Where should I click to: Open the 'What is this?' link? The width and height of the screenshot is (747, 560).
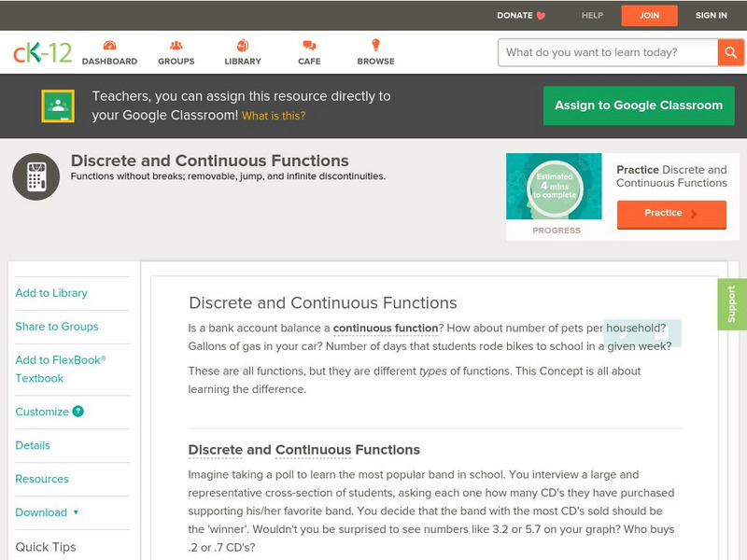274,116
